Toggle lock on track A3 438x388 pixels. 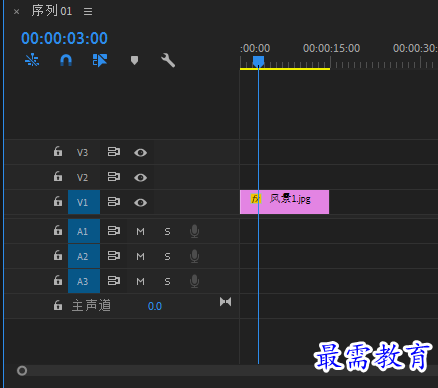point(58,280)
